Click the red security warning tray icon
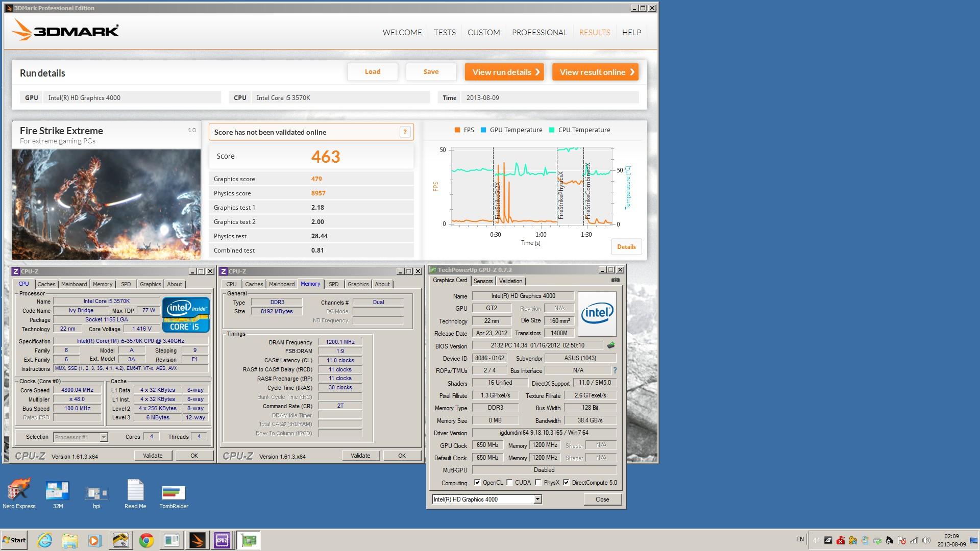This screenshot has height=551, width=980. [x=840, y=540]
